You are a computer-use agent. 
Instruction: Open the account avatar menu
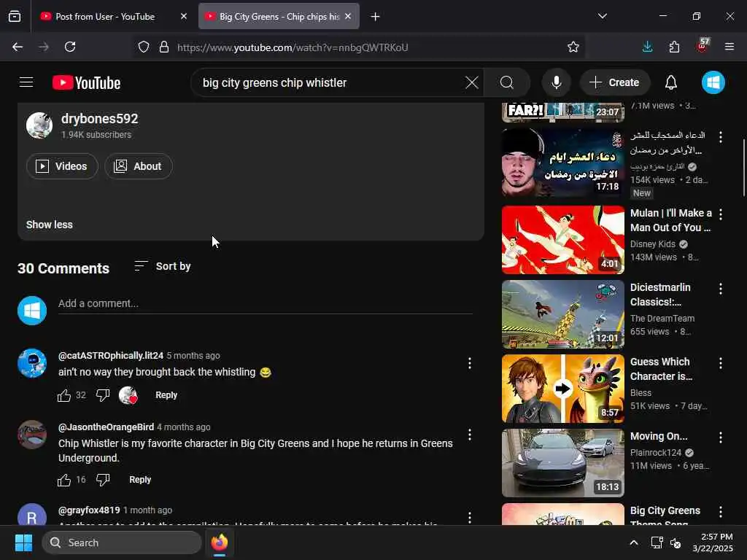point(713,82)
